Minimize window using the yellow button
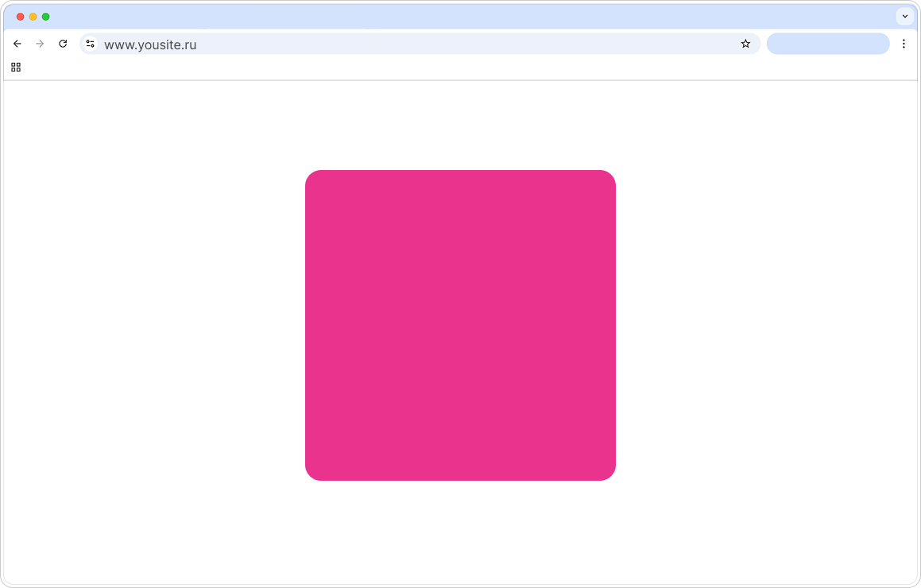 click(x=33, y=17)
